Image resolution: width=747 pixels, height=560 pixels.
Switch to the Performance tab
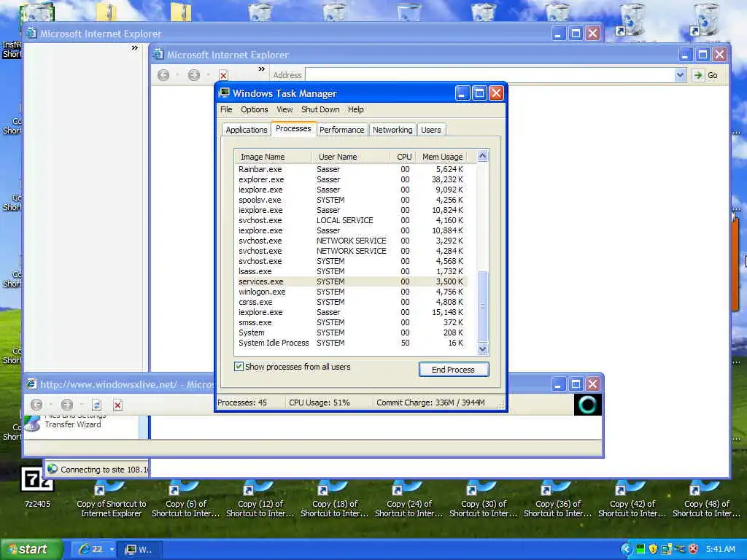341,130
